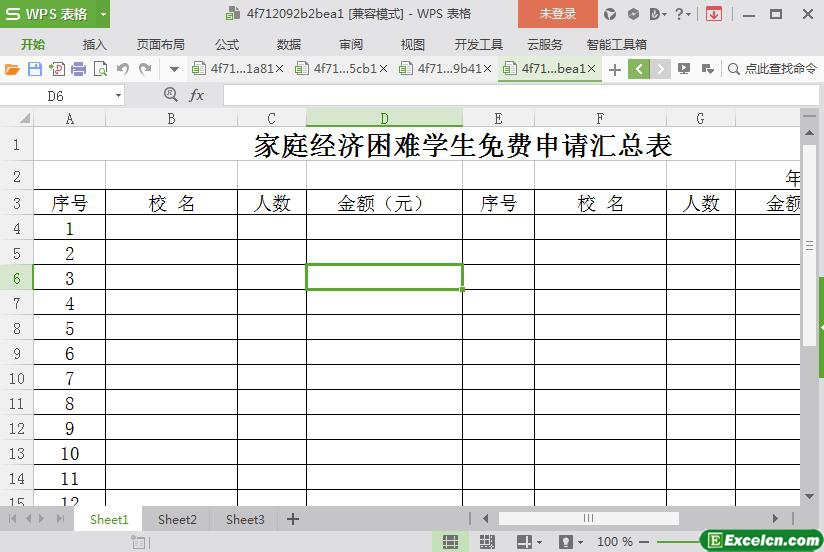Viewport: 824px width, 552px height.
Task: Undo the last action
Action: [x=123, y=69]
